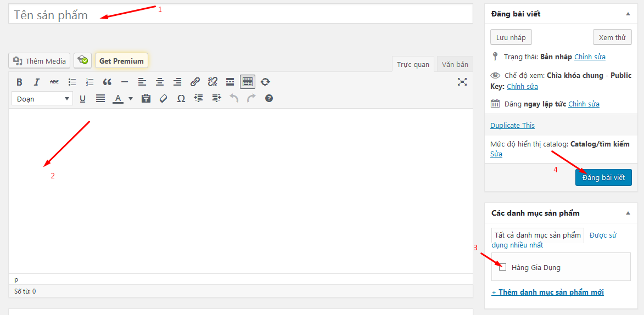The width and height of the screenshot is (644, 315).
Task: Pick the text color A swatch
Action: tap(117, 99)
